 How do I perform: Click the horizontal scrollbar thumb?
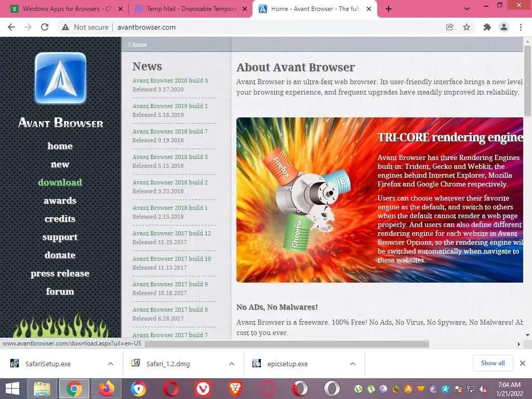[287, 344]
